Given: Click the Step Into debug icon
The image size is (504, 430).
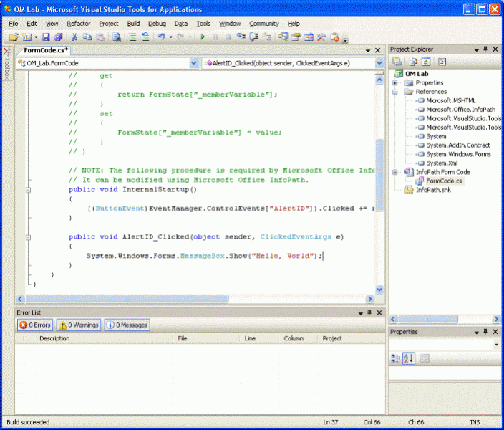Looking at the screenshot, I should pos(241,37).
